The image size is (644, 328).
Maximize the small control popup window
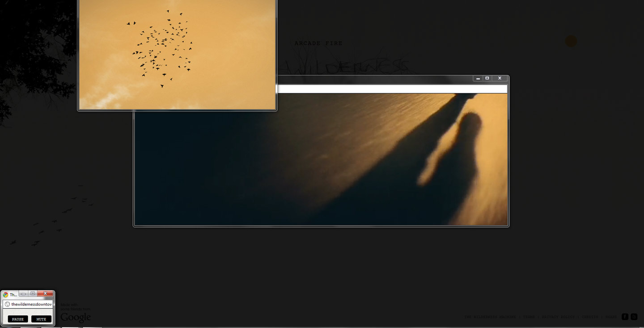point(33,294)
